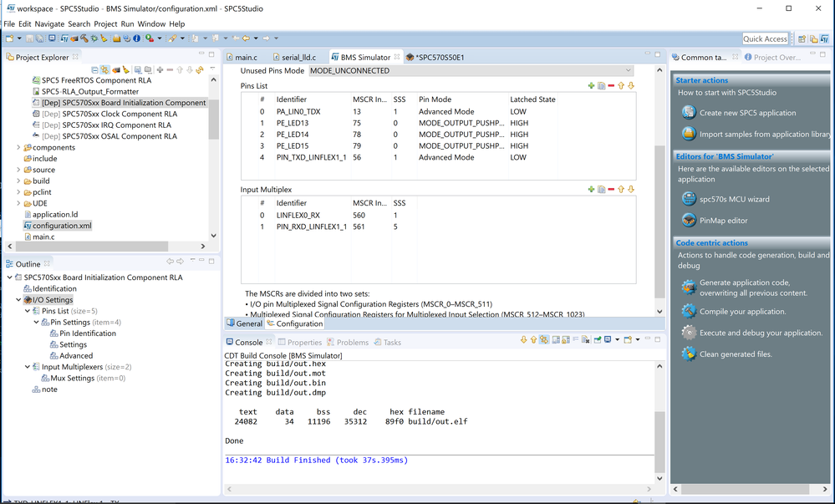Open the *SPC570S50E1 editor tab
Image resolution: width=835 pixels, height=504 pixels.
[435, 58]
